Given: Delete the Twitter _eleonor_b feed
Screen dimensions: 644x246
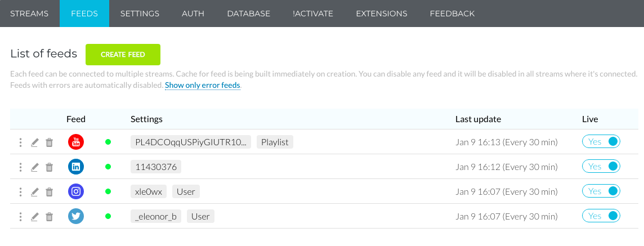Looking at the screenshot, I should click(49, 217).
